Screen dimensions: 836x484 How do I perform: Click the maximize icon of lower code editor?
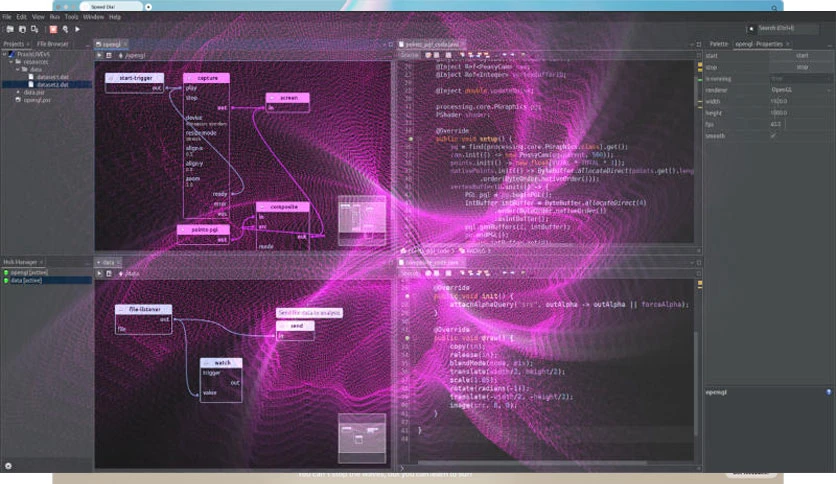[x=698, y=262]
